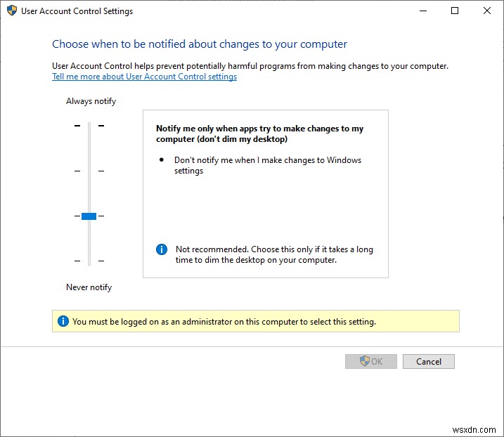The width and height of the screenshot is (504, 437).
Task: Click the bold Notify me only when apps heading
Action: coord(259,133)
